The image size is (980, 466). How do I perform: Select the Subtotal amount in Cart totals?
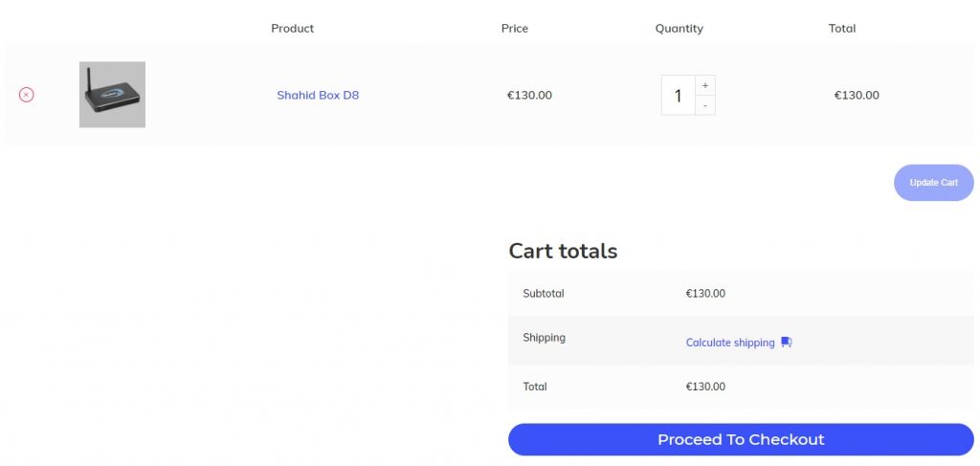pos(705,293)
